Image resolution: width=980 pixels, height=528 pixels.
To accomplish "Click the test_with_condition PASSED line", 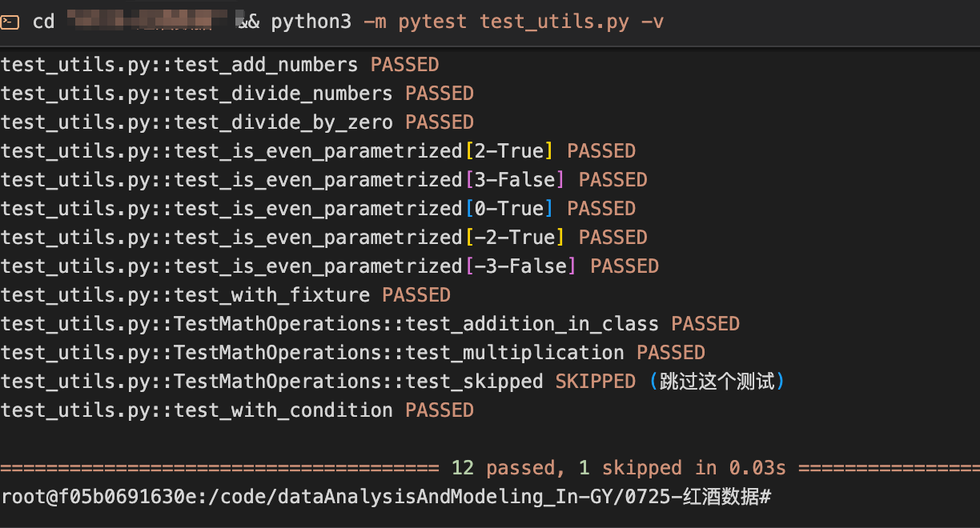I will pyautogui.click(x=237, y=410).
